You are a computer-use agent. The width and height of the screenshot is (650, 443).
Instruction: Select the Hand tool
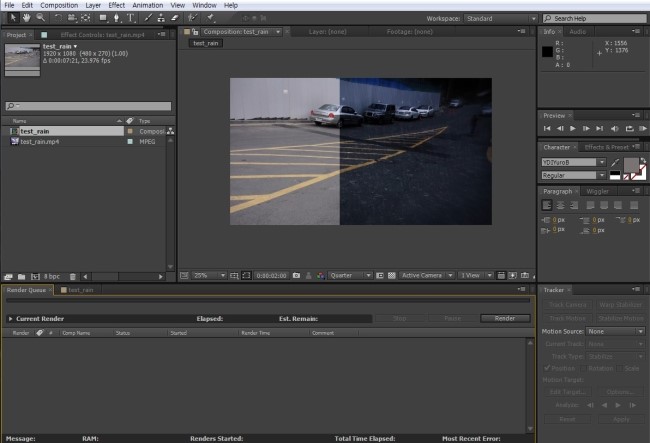pyautogui.click(x=27, y=18)
